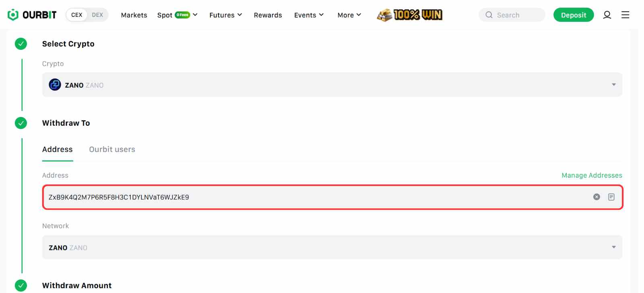Select the Address tab
Viewport: 644px width, 293px height.
(58, 150)
